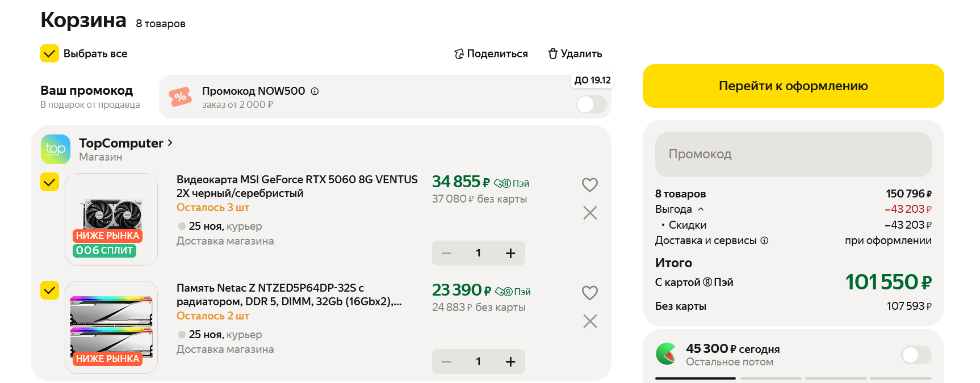Uncheck the MSI GeForce RTX 5060 item
Viewport: 980px width, 383px height.
pos(50,182)
